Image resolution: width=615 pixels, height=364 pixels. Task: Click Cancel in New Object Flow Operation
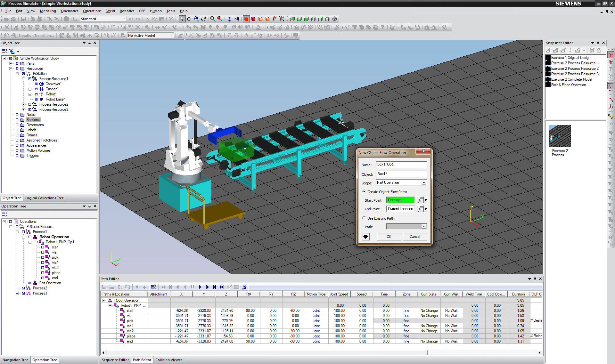click(415, 237)
